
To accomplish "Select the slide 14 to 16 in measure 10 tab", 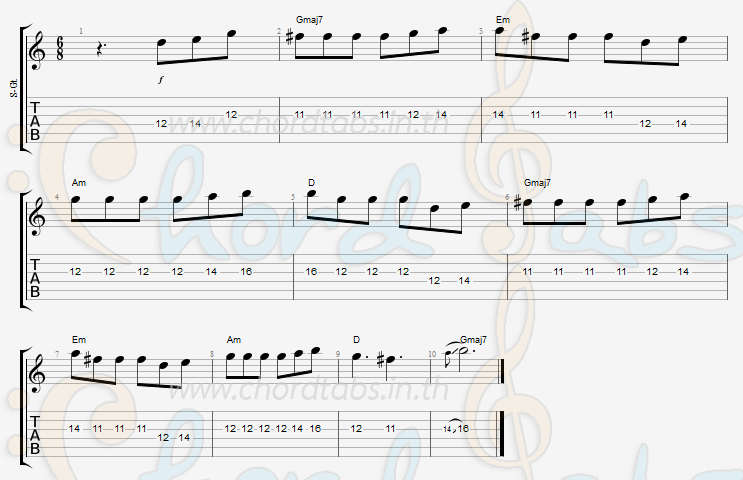I will 456,428.
